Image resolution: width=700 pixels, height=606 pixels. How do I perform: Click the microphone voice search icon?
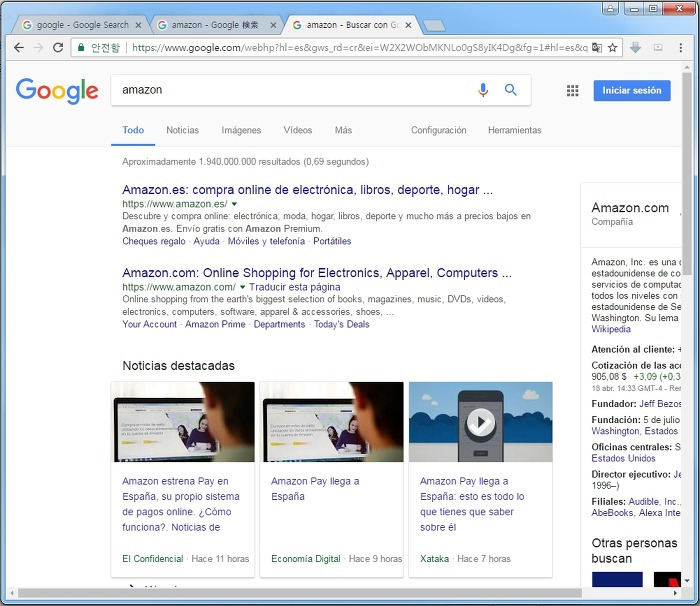pos(483,90)
